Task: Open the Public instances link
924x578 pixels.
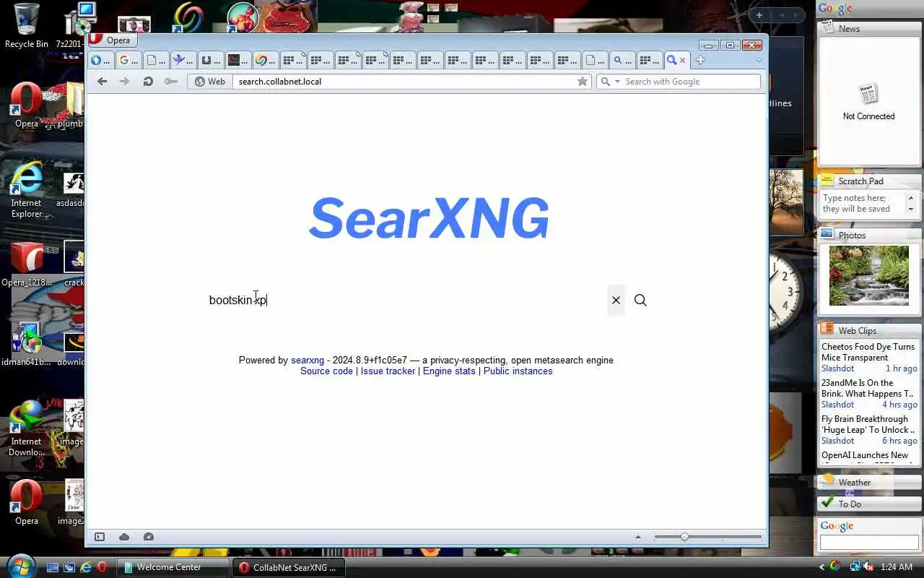Action: point(518,371)
